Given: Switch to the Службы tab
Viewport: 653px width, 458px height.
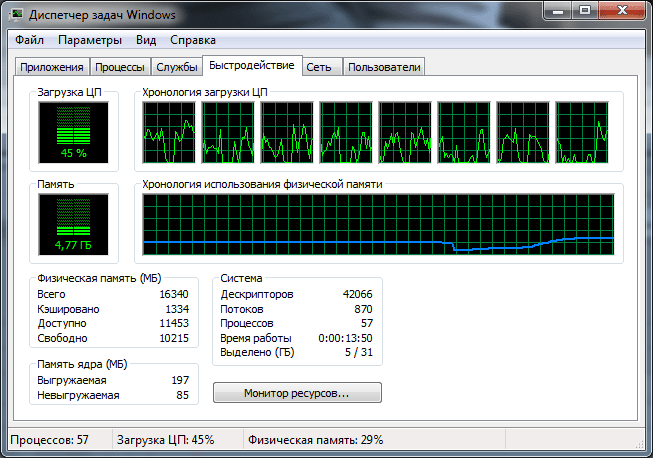Looking at the screenshot, I should click(177, 67).
